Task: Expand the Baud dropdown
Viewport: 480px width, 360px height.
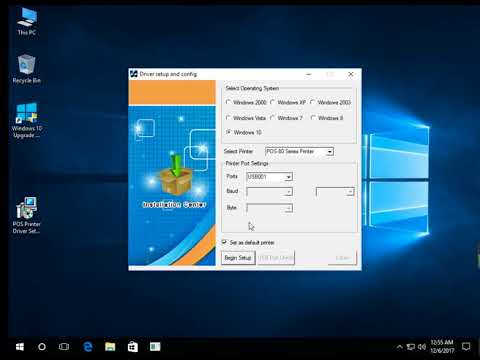Action: (x=288, y=192)
